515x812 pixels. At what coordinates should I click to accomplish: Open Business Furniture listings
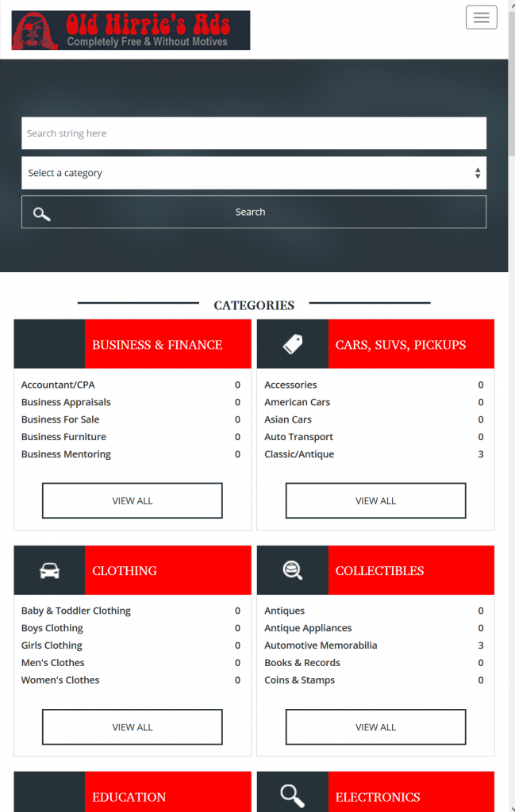point(63,437)
